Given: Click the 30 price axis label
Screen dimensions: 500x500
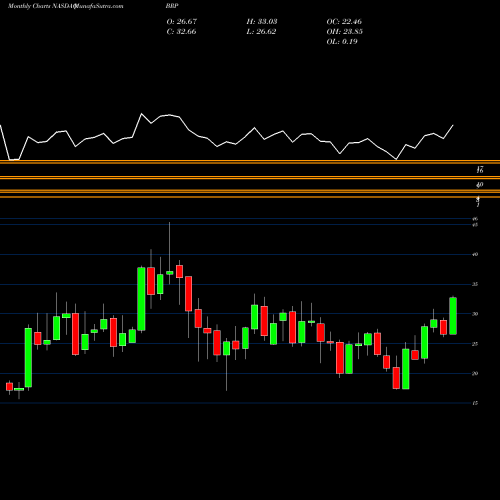Looking at the screenshot, I should coord(475,314).
